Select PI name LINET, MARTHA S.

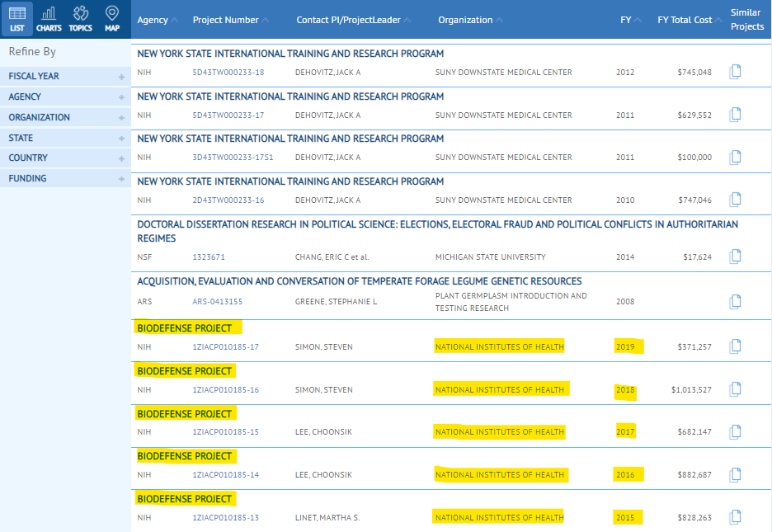(x=327, y=518)
